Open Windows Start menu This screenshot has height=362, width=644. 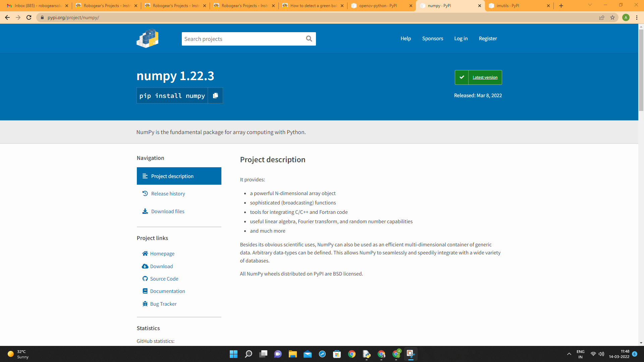pos(233,354)
